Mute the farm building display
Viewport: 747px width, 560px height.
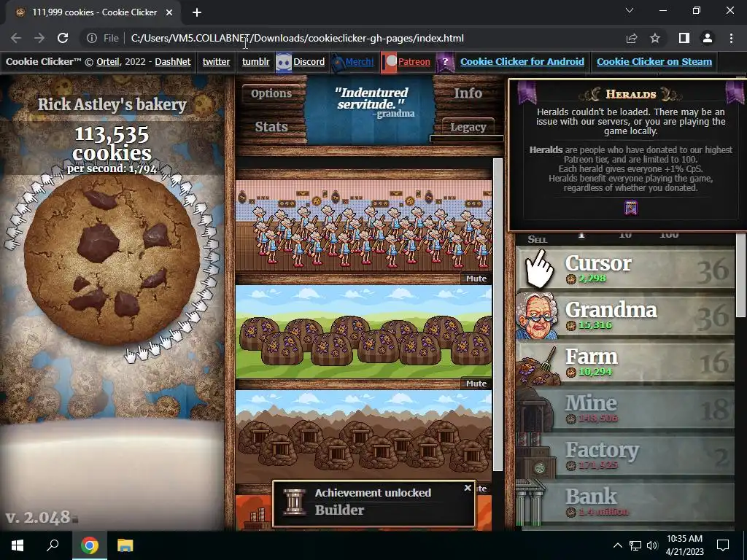(476, 384)
